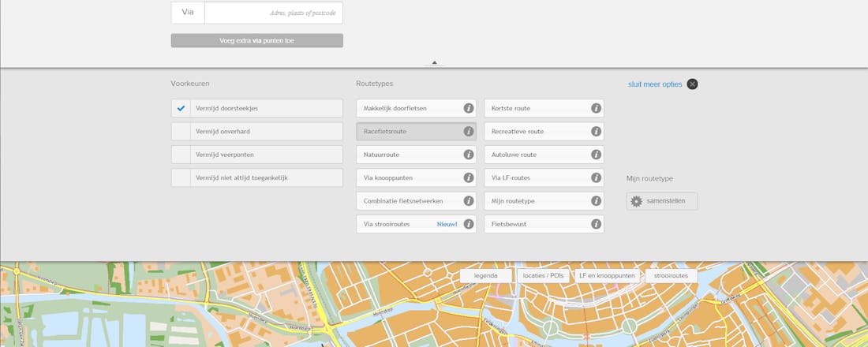Image resolution: width=868 pixels, height=347 pixels.
Task: Select Mijn routetype option in list
Action: pyautogui.click(x=544, y=201)
